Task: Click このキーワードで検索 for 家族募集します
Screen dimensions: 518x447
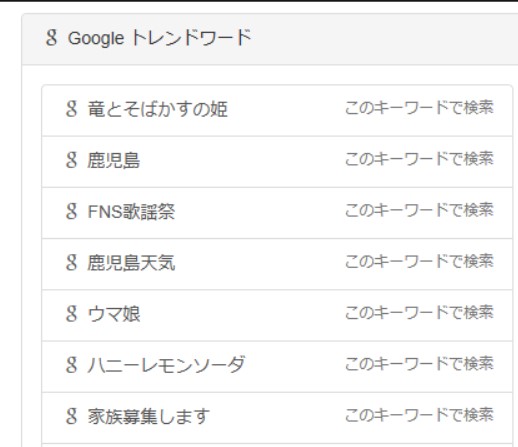Action: (419, 415)
